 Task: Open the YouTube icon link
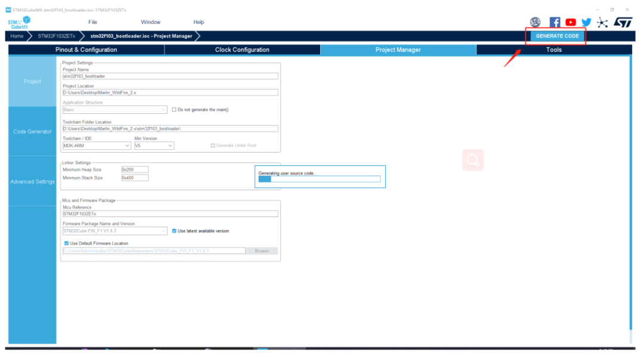571,22
